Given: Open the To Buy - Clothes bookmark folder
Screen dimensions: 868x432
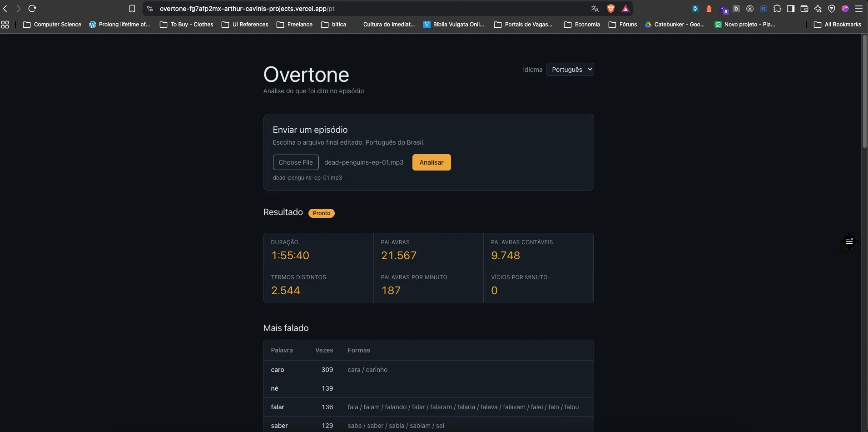Looking at the screenshot, I should point(187,25).
